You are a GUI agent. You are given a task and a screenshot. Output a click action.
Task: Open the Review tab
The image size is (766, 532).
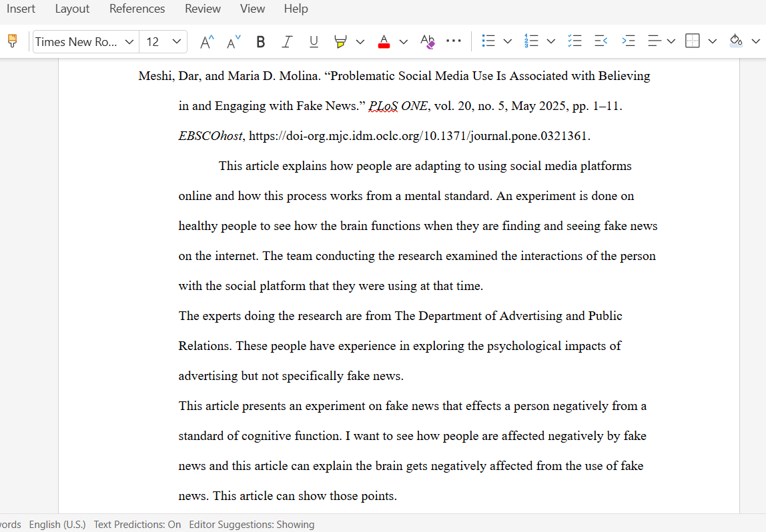(203, 9)
